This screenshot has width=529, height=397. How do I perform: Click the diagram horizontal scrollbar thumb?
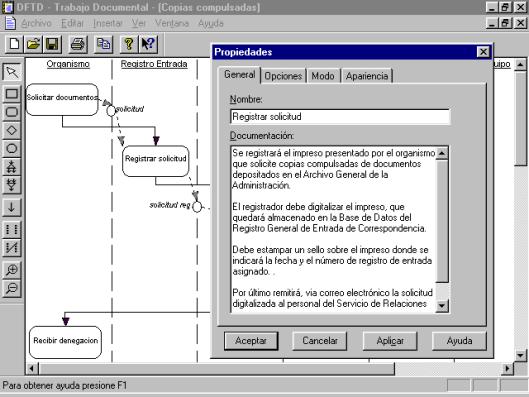(x=217, y=368)
